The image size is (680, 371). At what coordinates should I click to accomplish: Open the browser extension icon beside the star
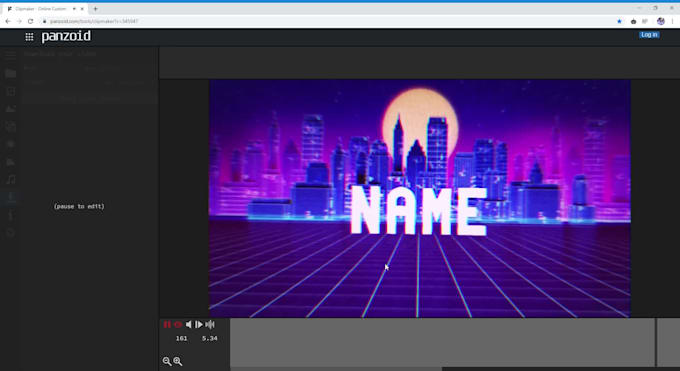point(633,21)
